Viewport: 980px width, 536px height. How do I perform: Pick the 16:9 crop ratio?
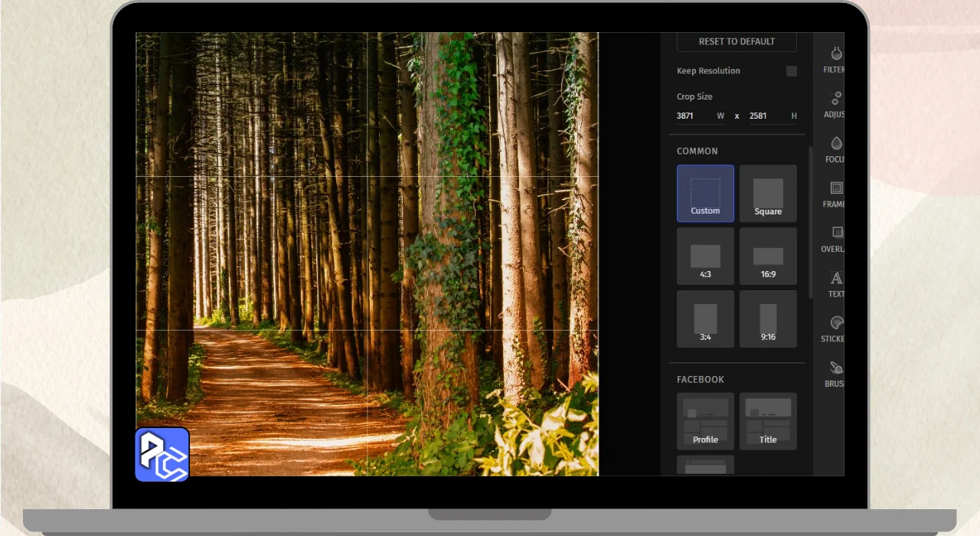(x=768, y=257)
